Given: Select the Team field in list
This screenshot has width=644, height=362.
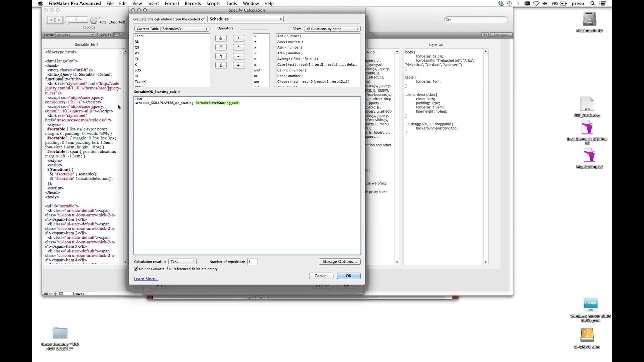Looking at the screenshot, I should [172, 36].
